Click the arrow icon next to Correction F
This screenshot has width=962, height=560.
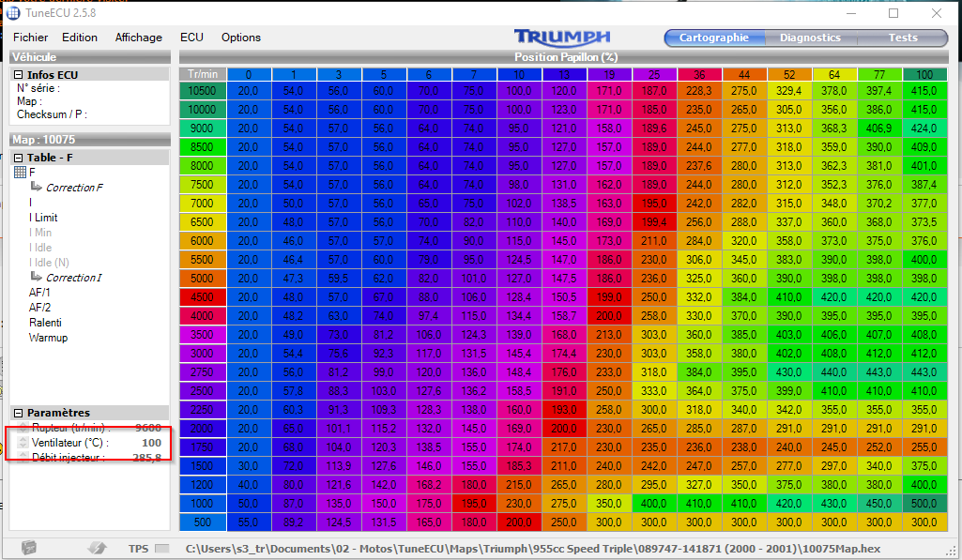coord(37,187)
